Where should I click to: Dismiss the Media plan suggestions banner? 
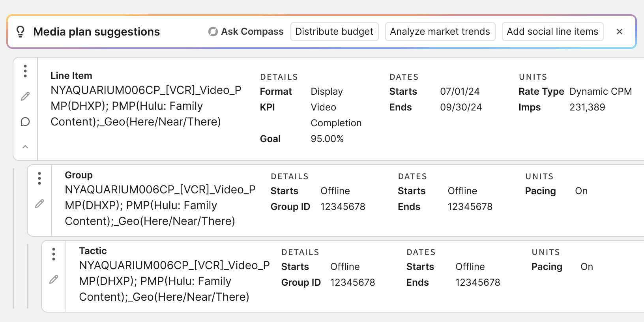point(620,32)
